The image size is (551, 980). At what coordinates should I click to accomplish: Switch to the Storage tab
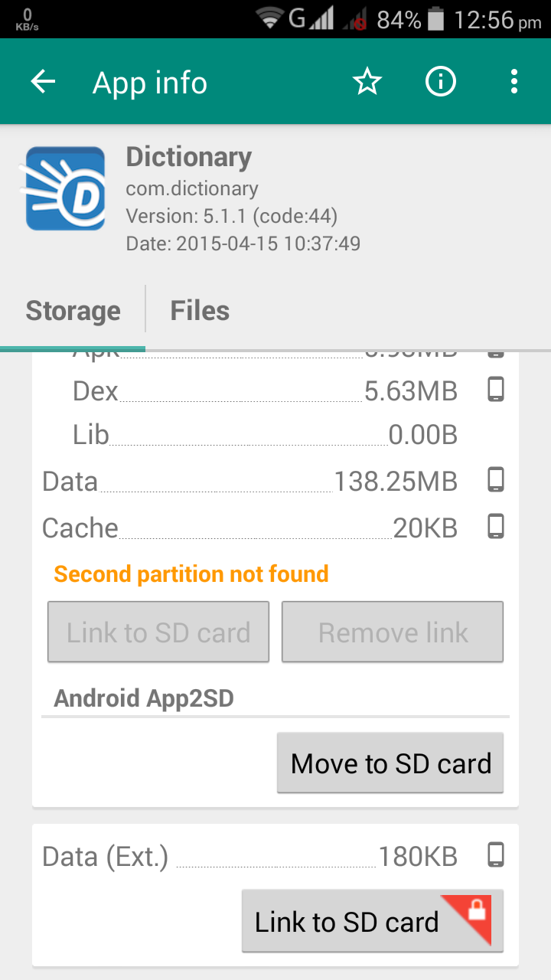coord(73,311)
